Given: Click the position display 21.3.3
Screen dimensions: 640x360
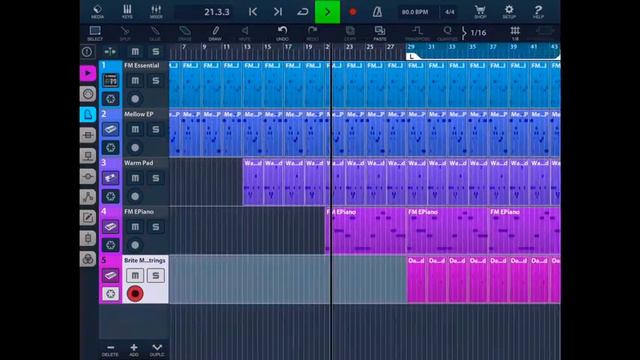Looking at the screenshot, I should tap(217, 12).
